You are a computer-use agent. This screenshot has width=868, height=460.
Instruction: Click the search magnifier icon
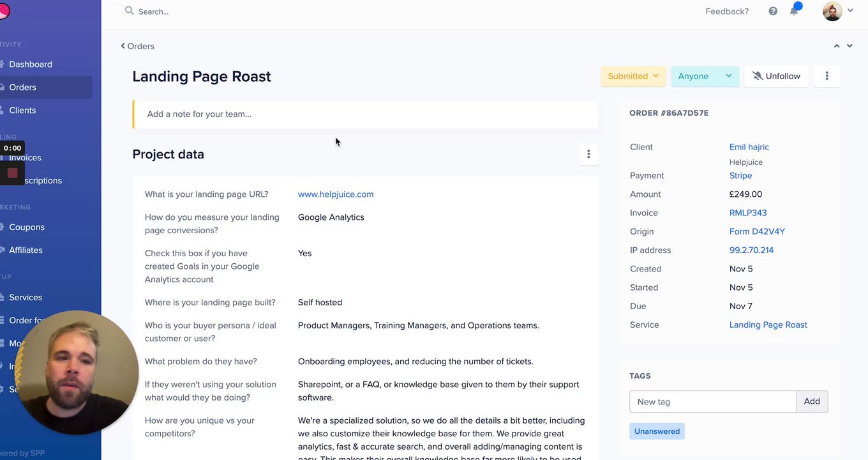[x=130, y=11]
